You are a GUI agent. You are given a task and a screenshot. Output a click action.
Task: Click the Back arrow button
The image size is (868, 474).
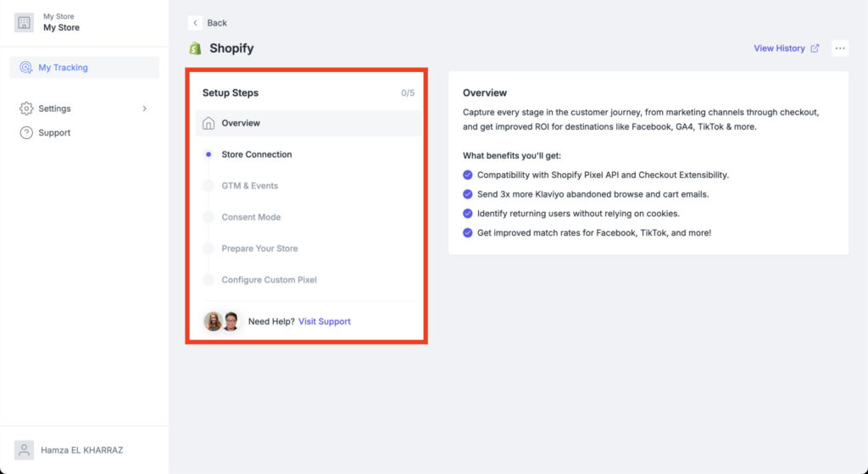coord(196,23)
